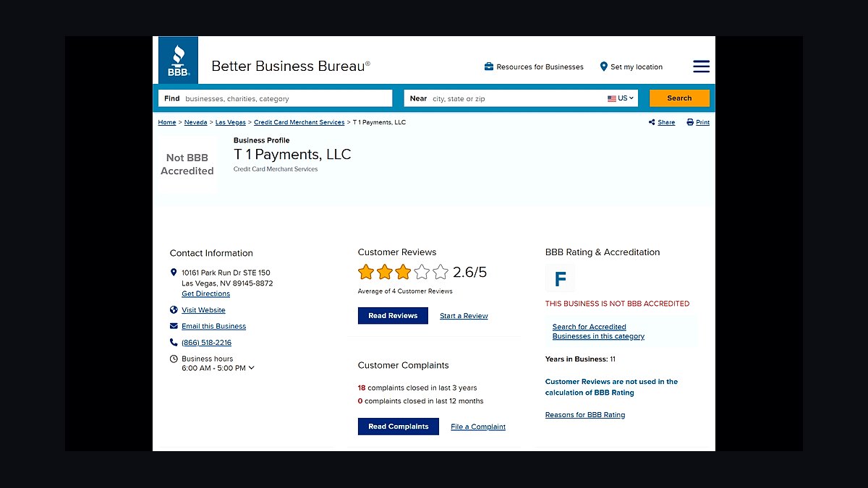Click Set my location text

pyautogui.click(x=637, y=67)
